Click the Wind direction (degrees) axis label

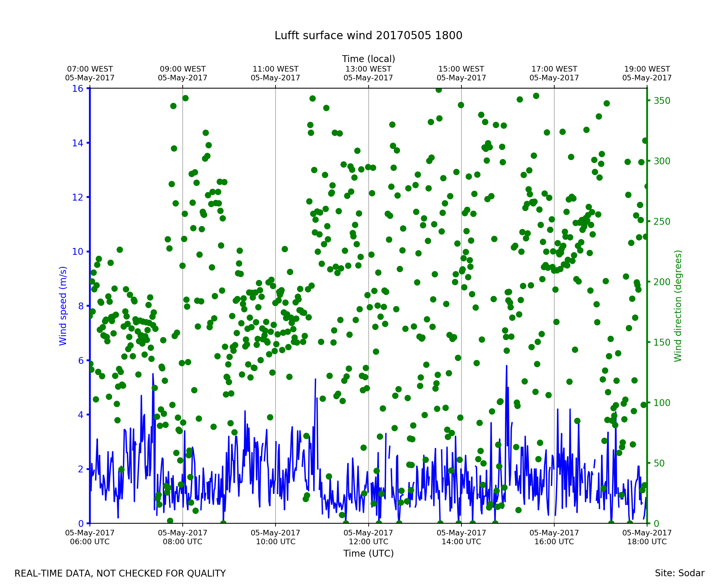click(x=678, y=306)
